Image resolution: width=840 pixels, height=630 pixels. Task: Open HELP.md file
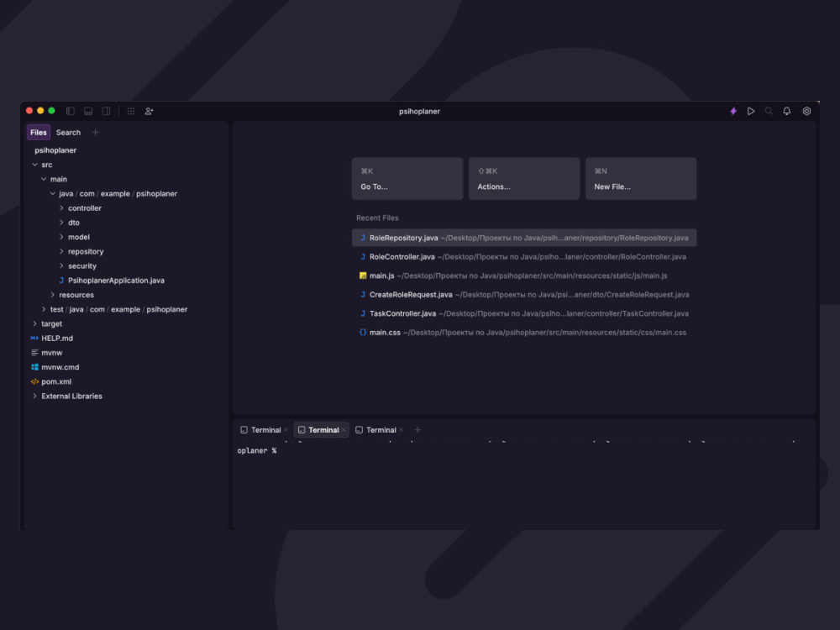point(57,338)
